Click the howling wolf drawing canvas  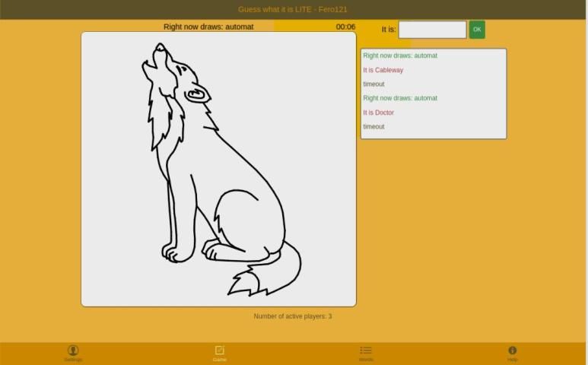pyautogui.click(x=218, y=169)
